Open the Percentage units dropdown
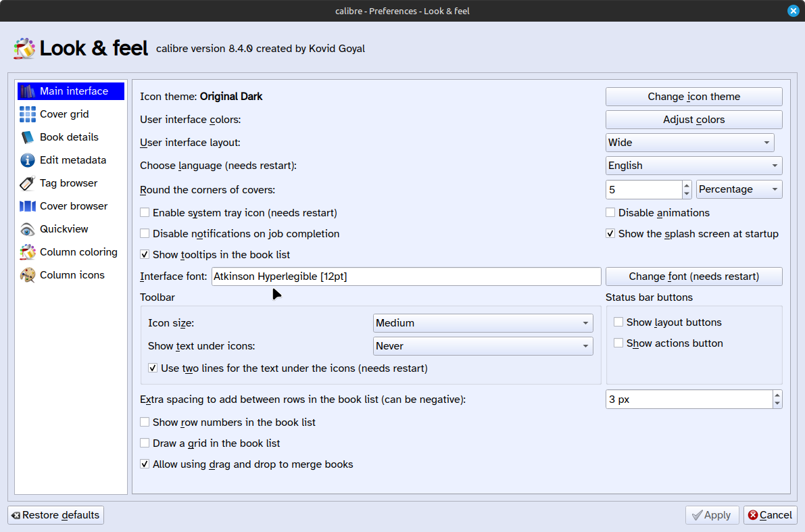805x532 pixels. tap(739, 189)
